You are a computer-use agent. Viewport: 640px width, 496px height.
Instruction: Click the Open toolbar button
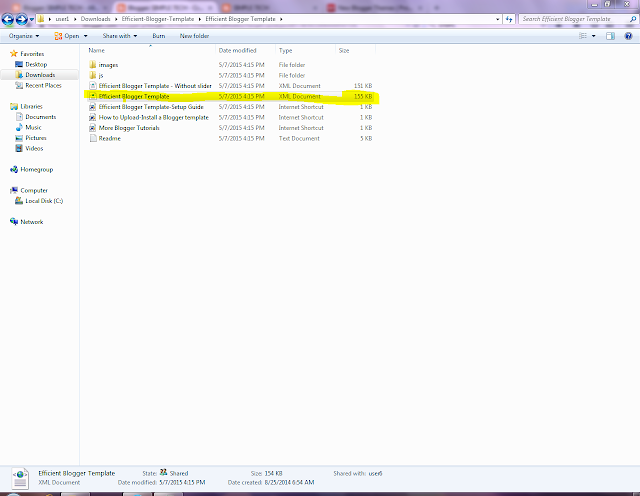click(67, 36)
